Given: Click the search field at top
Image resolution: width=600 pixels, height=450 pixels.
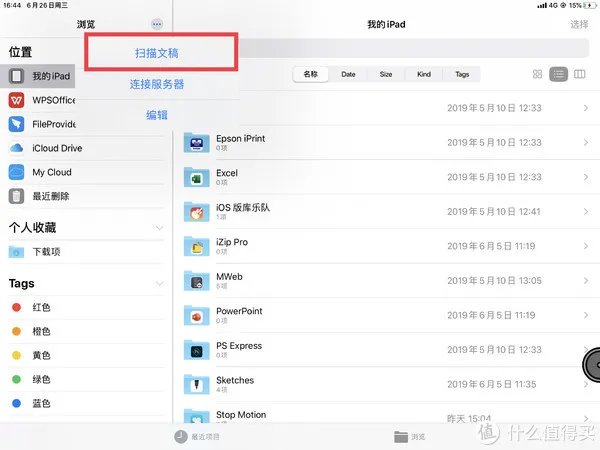Looking at the screenshot, I should point(413,49).
